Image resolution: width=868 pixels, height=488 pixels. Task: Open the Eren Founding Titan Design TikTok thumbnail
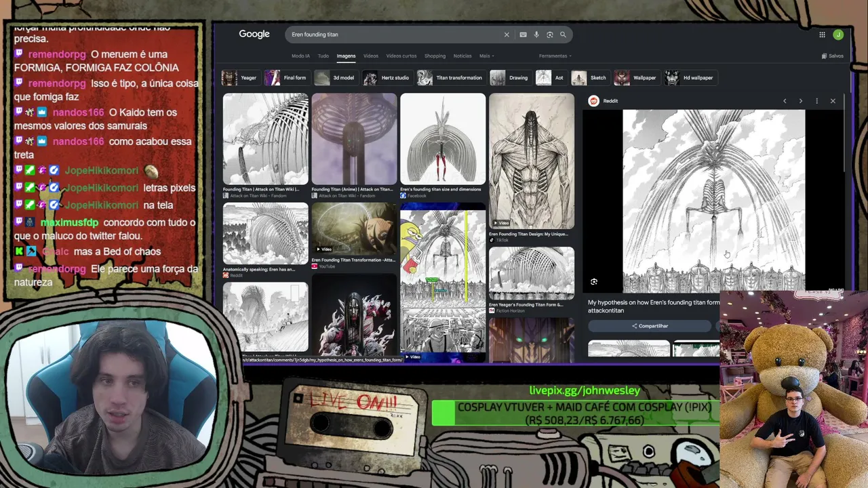pos(532,161)
